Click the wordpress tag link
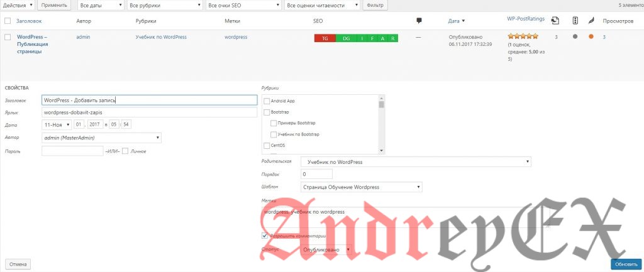This screenshot has height=272, width=644. click(x=236, y=37)
